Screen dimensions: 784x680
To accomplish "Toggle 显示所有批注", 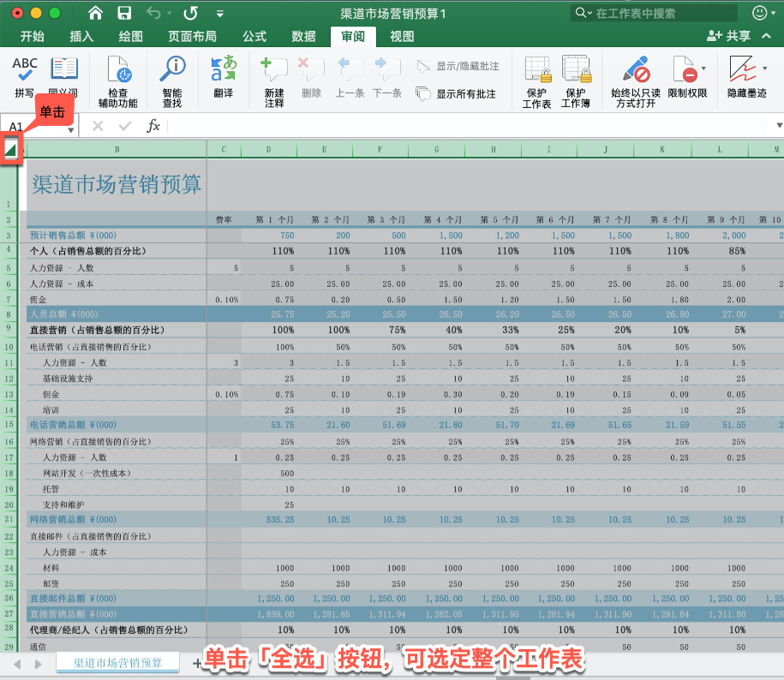I will [456, 94].
